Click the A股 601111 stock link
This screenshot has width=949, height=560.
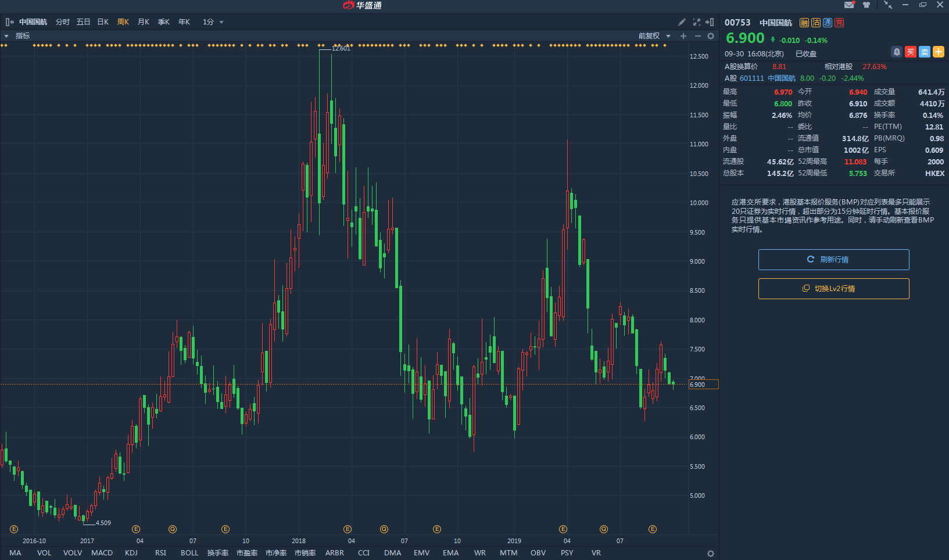pyautogui.click(x=751, y=78)
